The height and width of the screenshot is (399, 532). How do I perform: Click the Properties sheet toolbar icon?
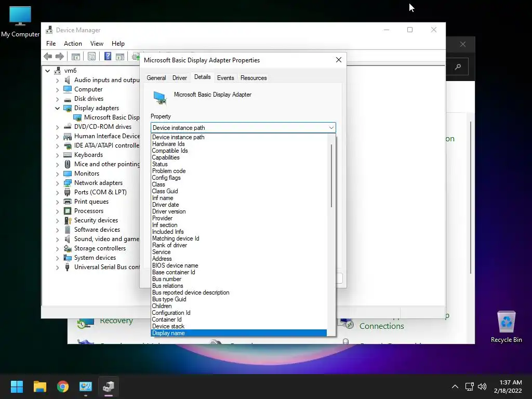coord(91,56)
